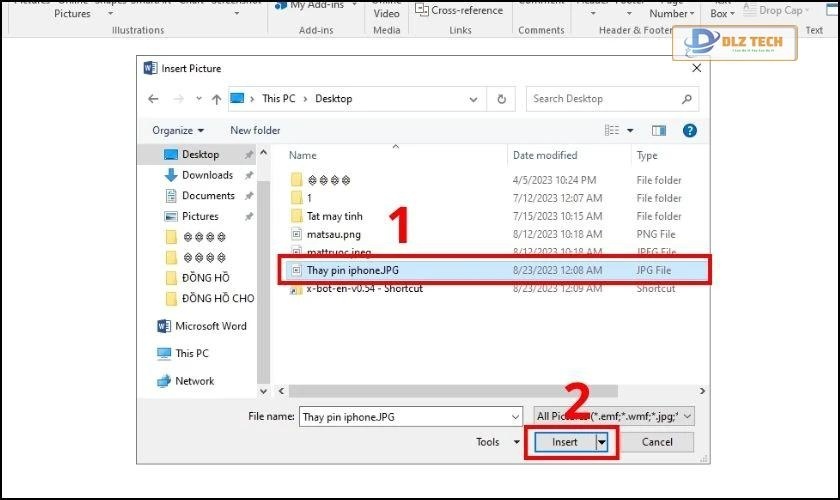Expand the file type filter dropdown
840x500 pixels.
[614, 416]
